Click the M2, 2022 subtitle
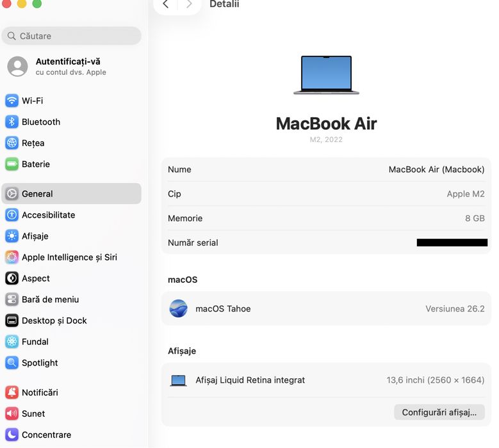The width and height of the screenshot is (499, 448). (326, 140)
